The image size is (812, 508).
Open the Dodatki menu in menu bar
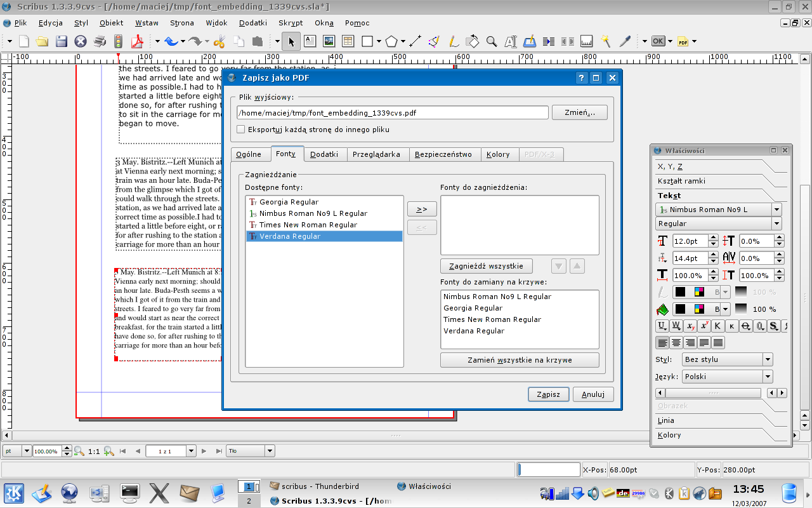pos(253,23)
